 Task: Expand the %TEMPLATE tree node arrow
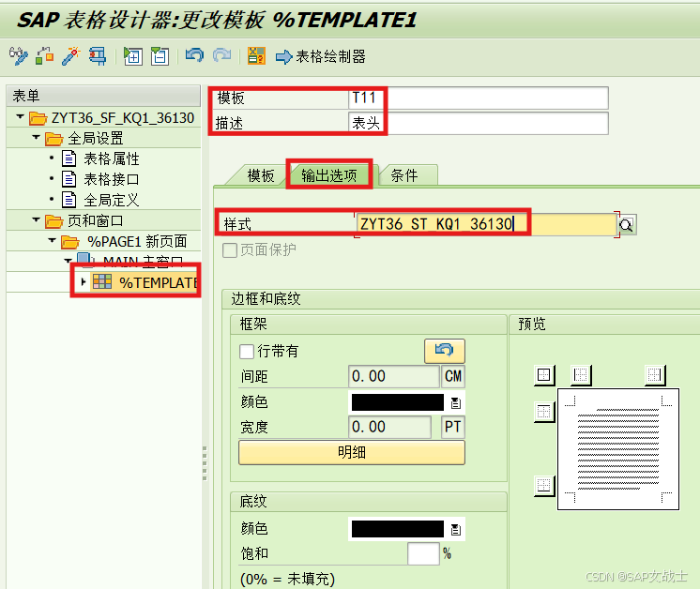point(83,281)
